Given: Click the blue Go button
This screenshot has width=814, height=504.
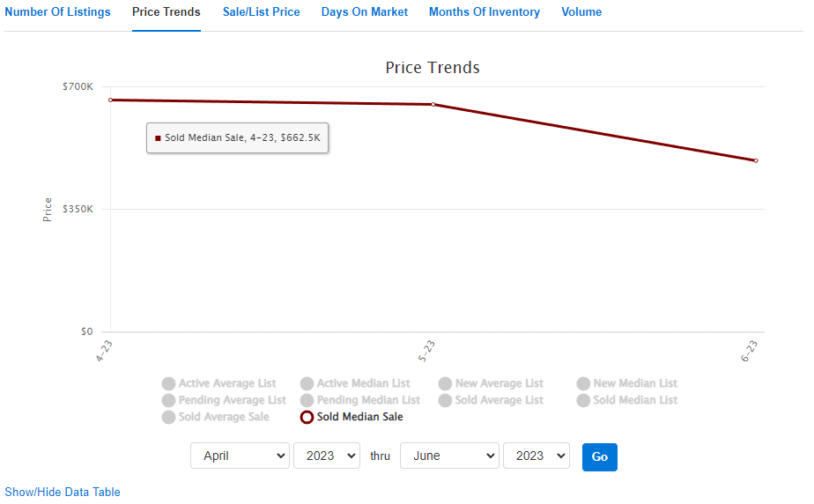Looking at the screenshot, I should (x=600, y=456).
